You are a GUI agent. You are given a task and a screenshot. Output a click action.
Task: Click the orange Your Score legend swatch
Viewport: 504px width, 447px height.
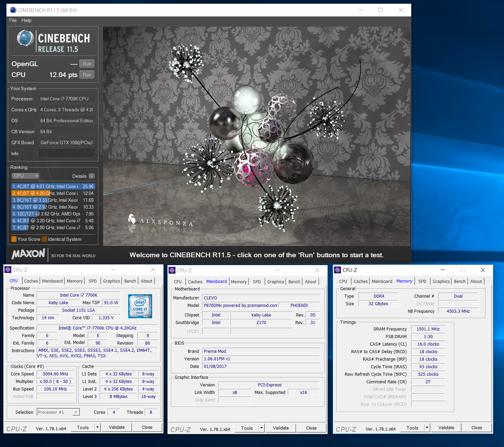14,239
